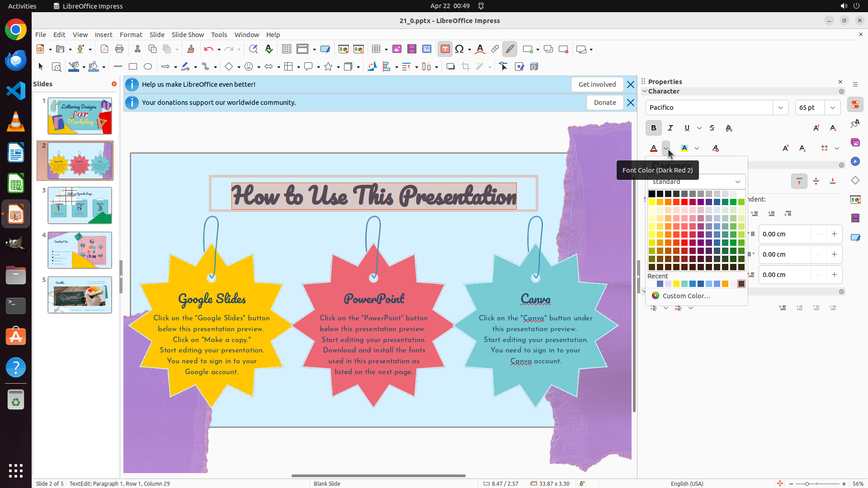Click the Insert Special Character omega icon
This screenshot has height=488, width=868.
pyautogui.click(x=459, y=49)
